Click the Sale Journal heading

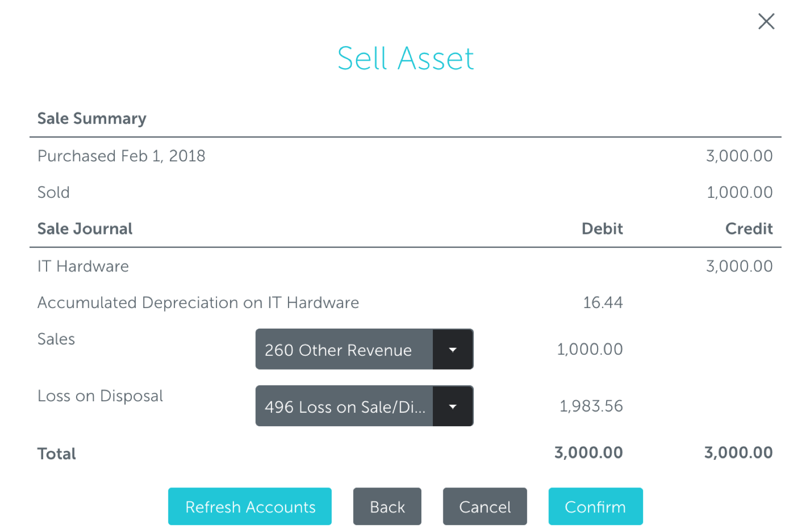(x=85, y=228)
